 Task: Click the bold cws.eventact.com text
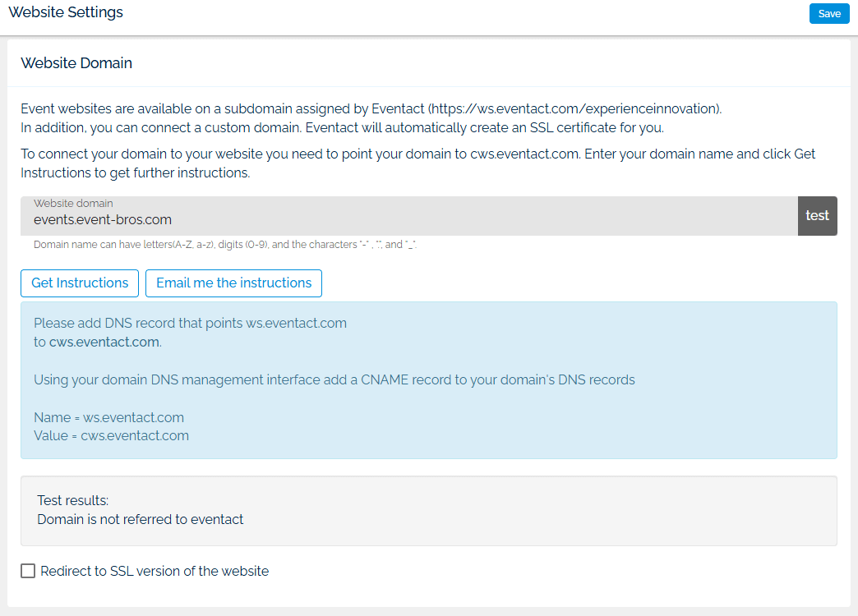point(104,342)
